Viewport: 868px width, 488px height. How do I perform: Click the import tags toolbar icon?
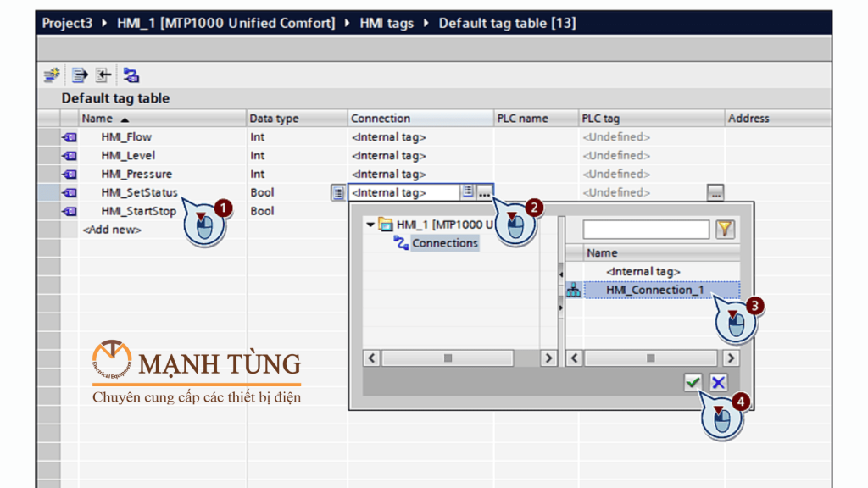pyautogui.click(x=103, y=75)
